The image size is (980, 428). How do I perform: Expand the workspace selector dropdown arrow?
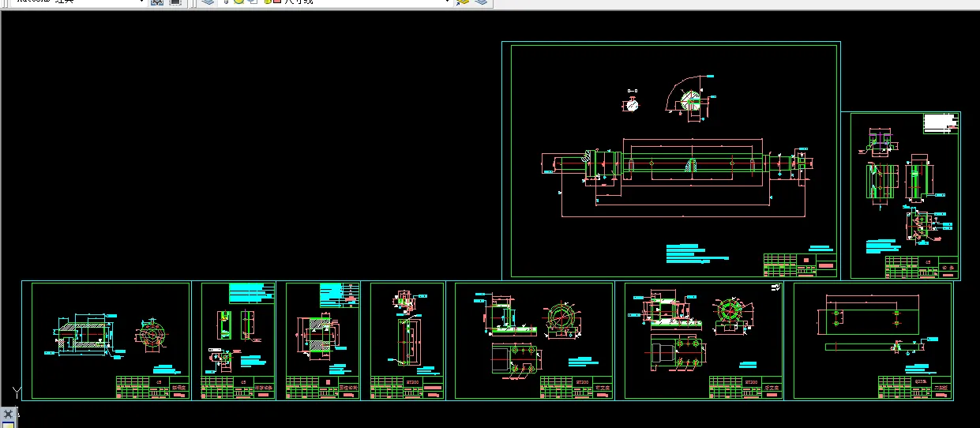point(142,2)
